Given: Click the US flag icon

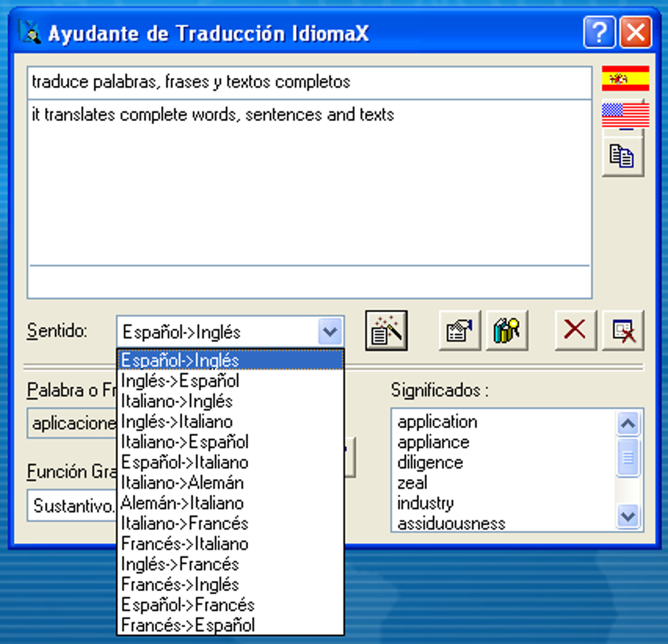Looking at the screenshot, I should click(625, 115).
